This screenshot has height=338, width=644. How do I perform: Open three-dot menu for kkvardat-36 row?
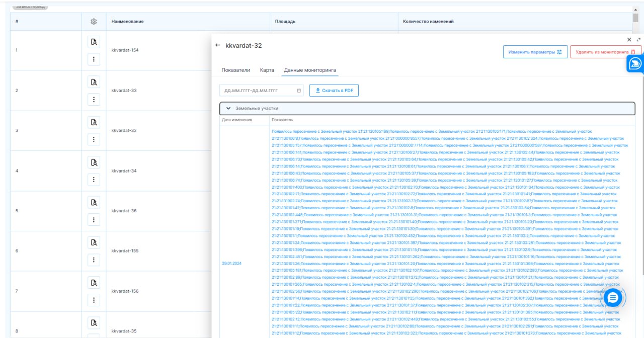tap(93, 219)
